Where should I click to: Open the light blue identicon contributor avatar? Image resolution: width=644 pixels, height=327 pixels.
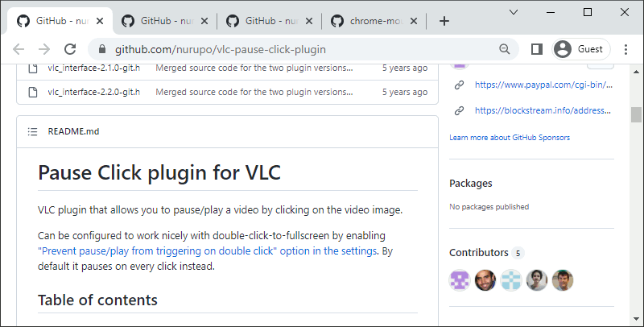[x=511, y=280]
